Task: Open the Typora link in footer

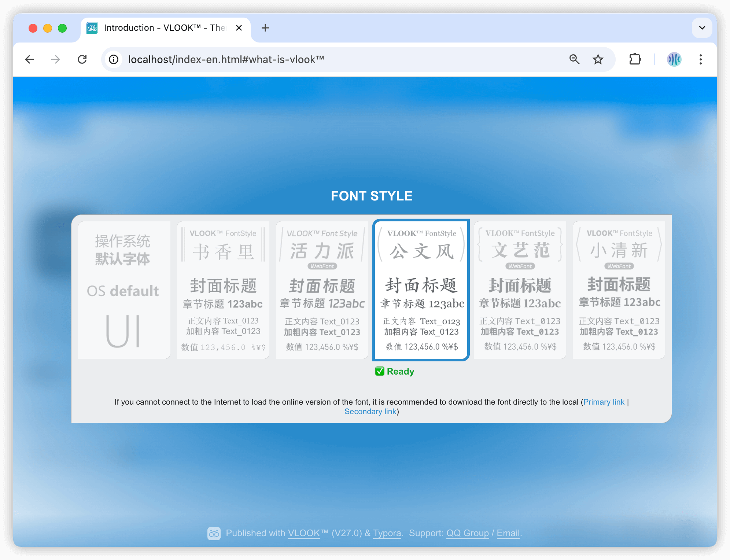Action: (x=387, y=533)
